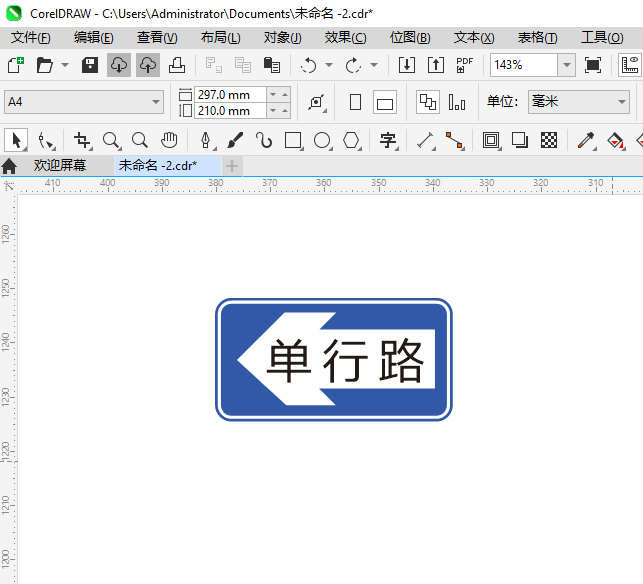Click the cloud download icon
Viewport: 643px width, 584px height.
click(119, 65)
